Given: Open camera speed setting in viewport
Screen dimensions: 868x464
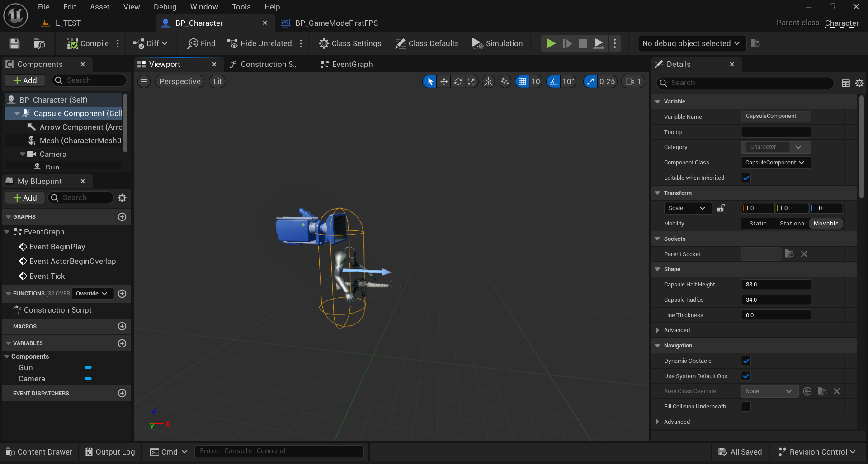Looking at the screenshot, I should click(x=633, y=81).
